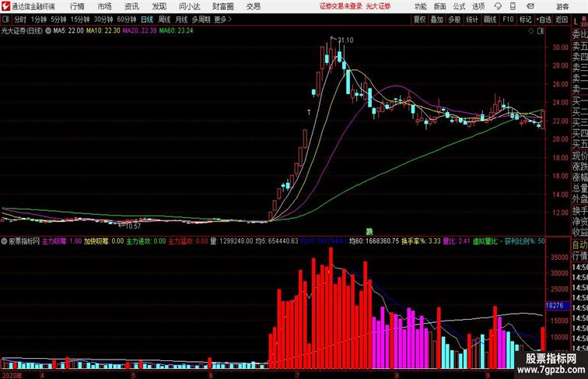Switch to the 分时 period tab
The image size is (588, 379).
click(x=20, y=19)
